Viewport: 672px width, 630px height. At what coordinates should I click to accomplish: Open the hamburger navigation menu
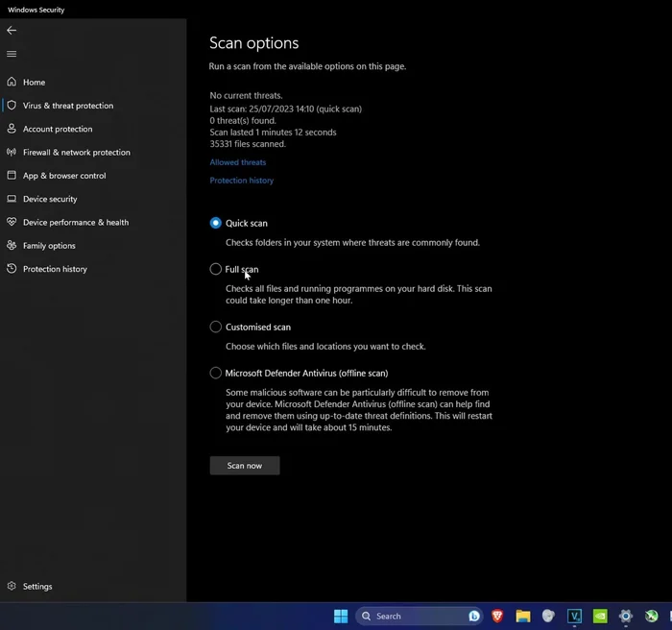pyautogui.click(x=12, y=54)
